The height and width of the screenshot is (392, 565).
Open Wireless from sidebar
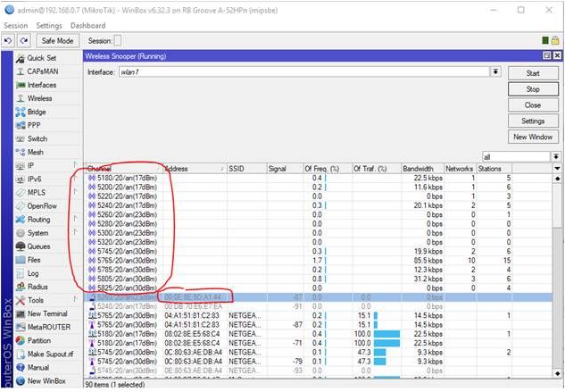(39, 98)
